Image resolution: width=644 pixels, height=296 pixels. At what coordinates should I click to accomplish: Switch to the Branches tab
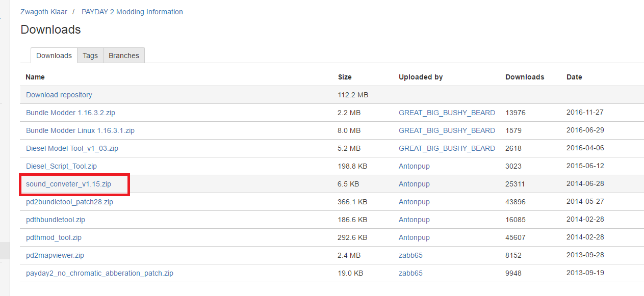coord(124,56)
